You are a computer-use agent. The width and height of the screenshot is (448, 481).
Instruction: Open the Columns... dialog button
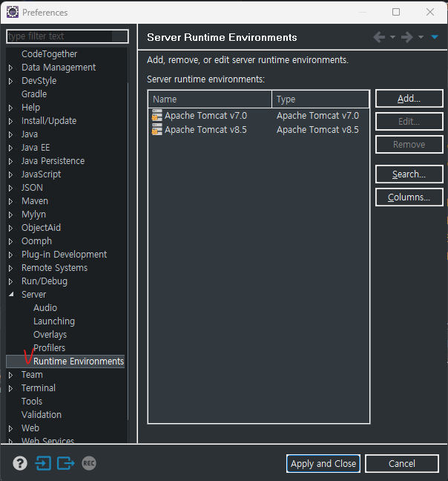coord(409,197)
